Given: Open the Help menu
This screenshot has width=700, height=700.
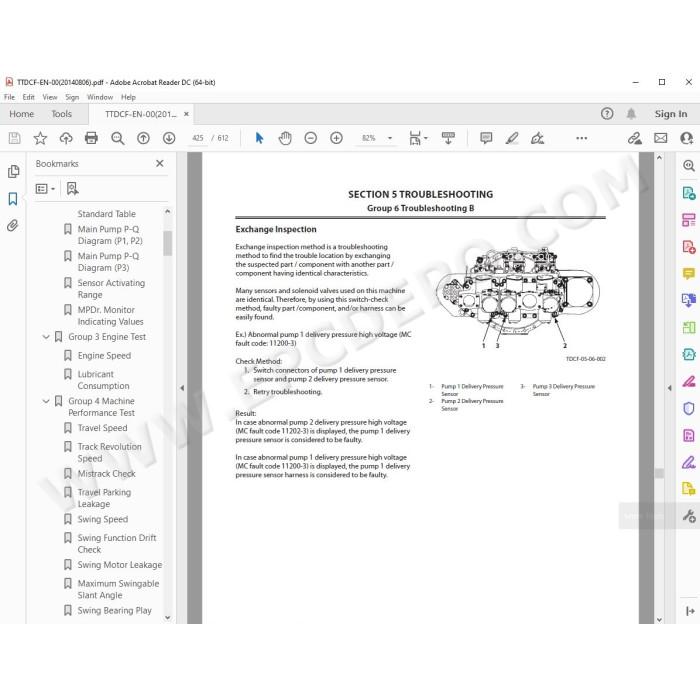Looking at the screenshot, I should [128, 97].
